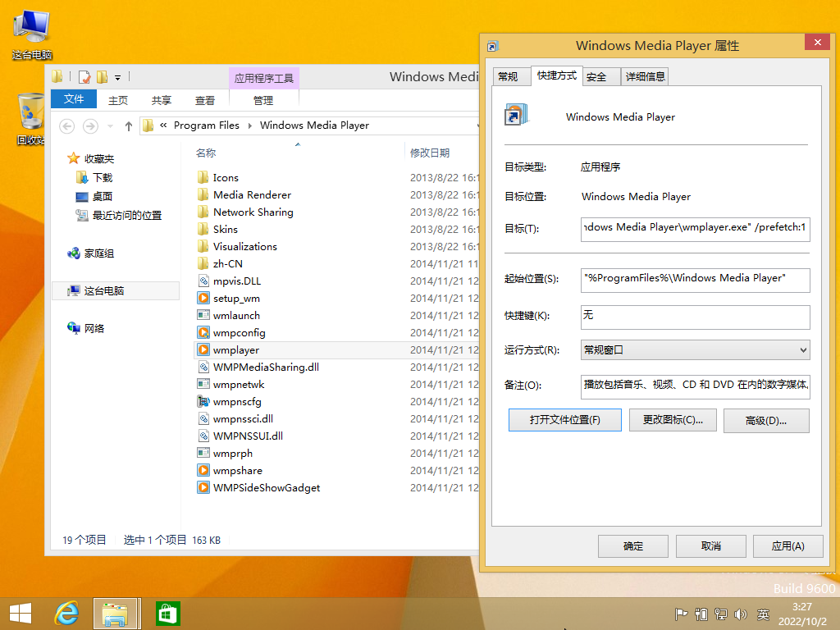Launch Internet Explorer from taskbar
The width and height of the screenshot is (840, 630).
(66, 613)
